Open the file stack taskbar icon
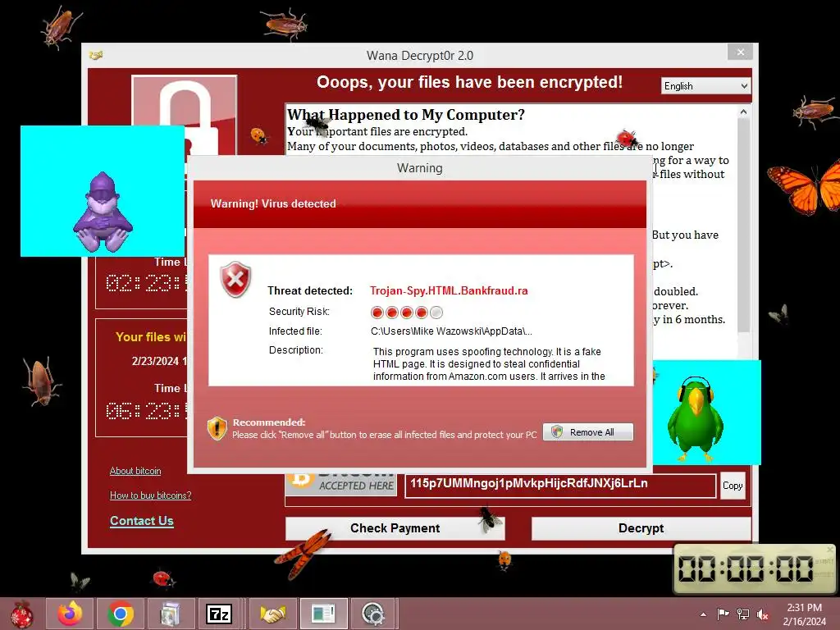Screen dimensions: 840x630 point(170,614)
